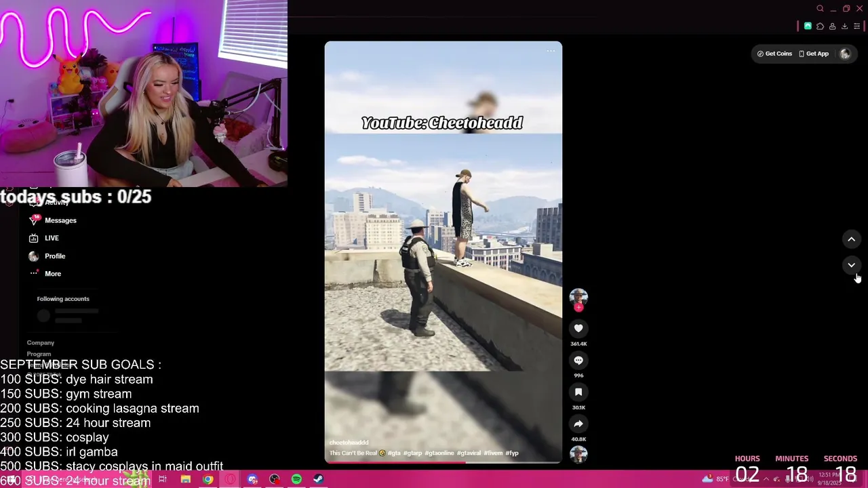The height and width of the screenshot is (488, 868).
Task: Open the taskbar clock showing 12:51 PM
Action: [828, 479]
